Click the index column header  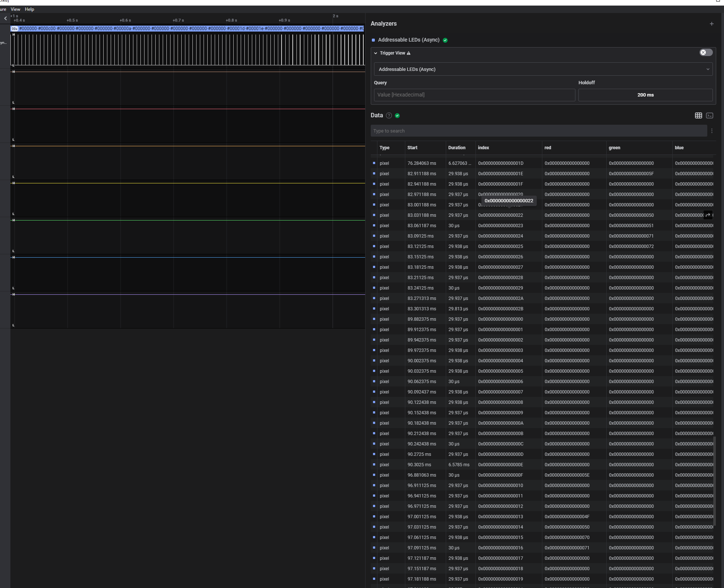[483, 148]
